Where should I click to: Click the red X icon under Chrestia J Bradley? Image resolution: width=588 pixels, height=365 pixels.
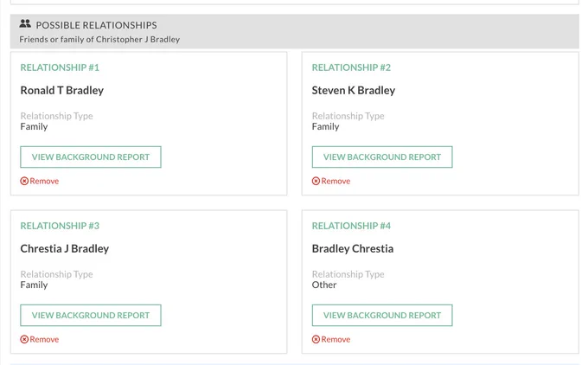tap(24, 340)
